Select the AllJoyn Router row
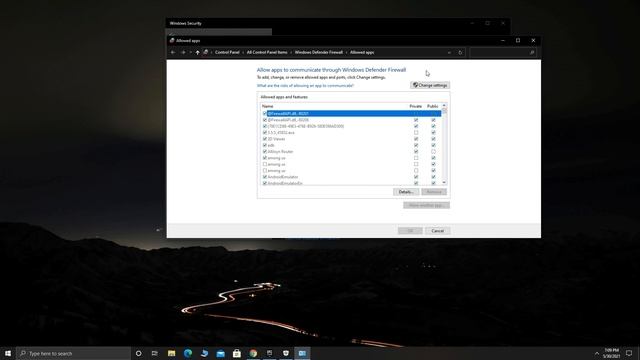The height and width of the screenshot is (360, 640). tap(351, 151)
